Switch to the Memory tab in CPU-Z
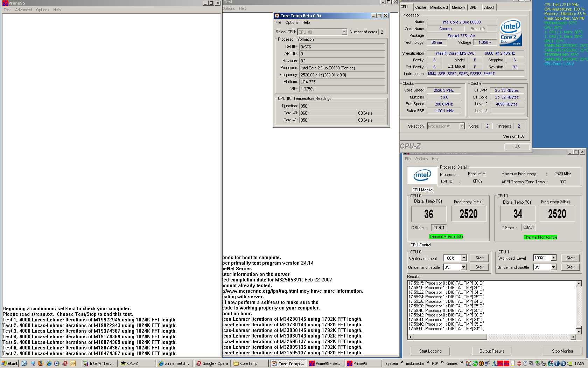The height and width of the screenshot is (368, 588). (458, 7)
